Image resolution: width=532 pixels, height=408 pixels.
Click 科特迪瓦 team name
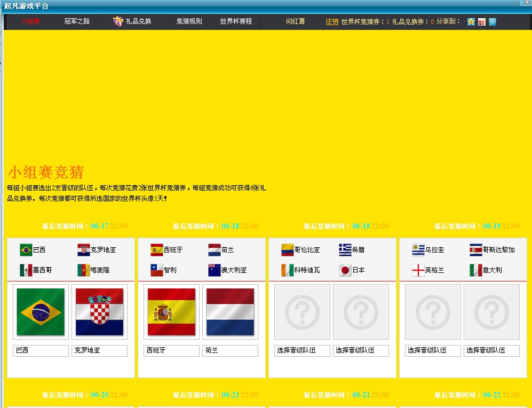(x=307, y=270)
